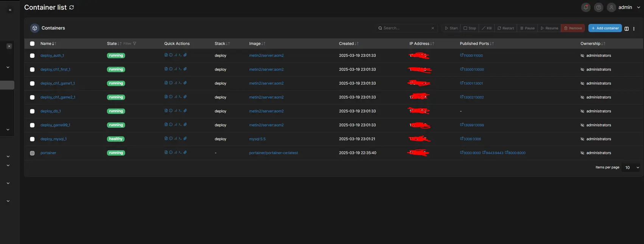Open the help icon in header
Image resolution: width=644 pixels, height=244 pixels.
click(599, 7)
